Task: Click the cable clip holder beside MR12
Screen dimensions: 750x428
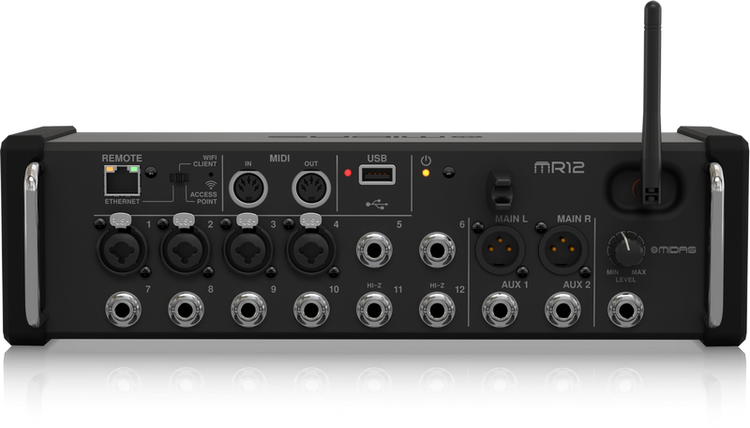Action: tap(501, 190)
